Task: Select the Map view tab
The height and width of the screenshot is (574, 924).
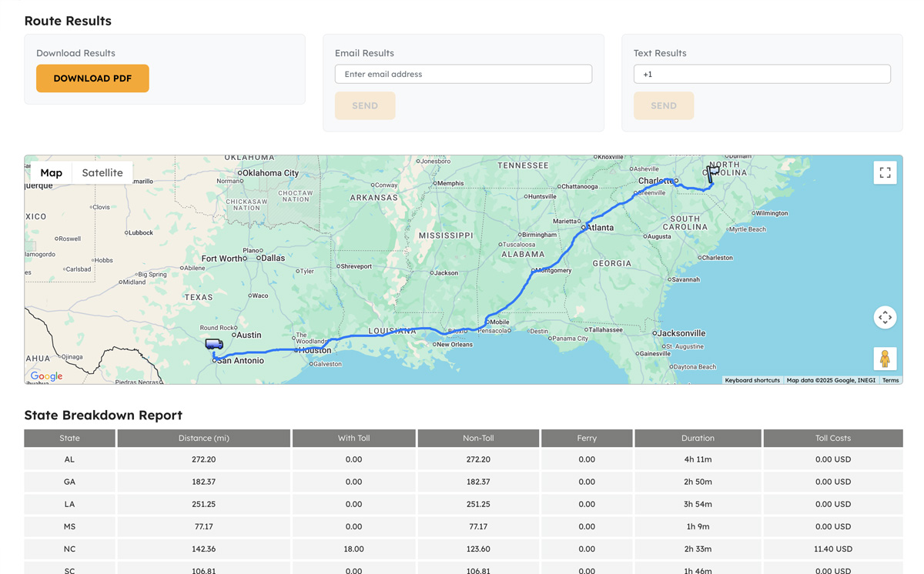Action: click(x=51, y=173)
